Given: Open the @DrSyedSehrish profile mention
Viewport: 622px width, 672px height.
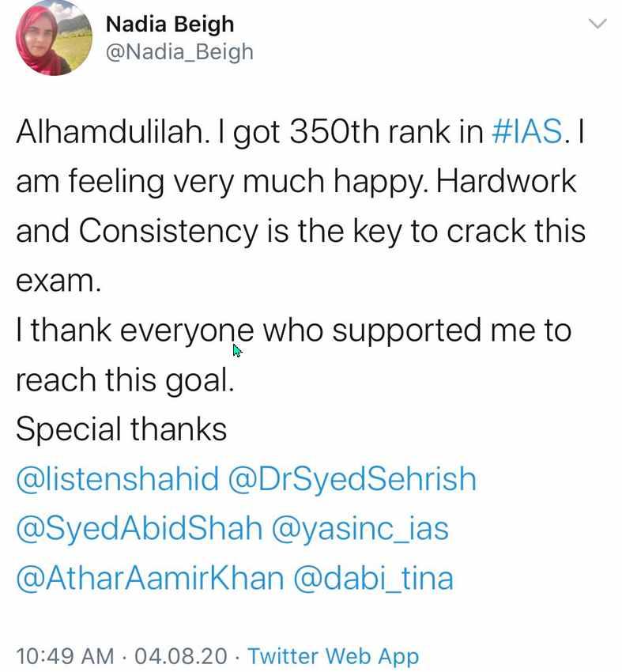Looking at the screenshot, I should tap(352, 479).
